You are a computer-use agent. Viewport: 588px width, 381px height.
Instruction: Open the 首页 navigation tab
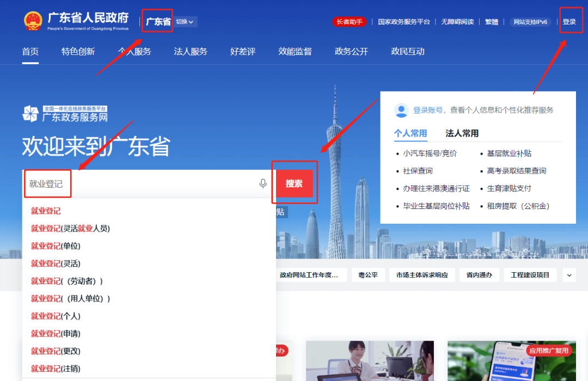pos(30,51)
